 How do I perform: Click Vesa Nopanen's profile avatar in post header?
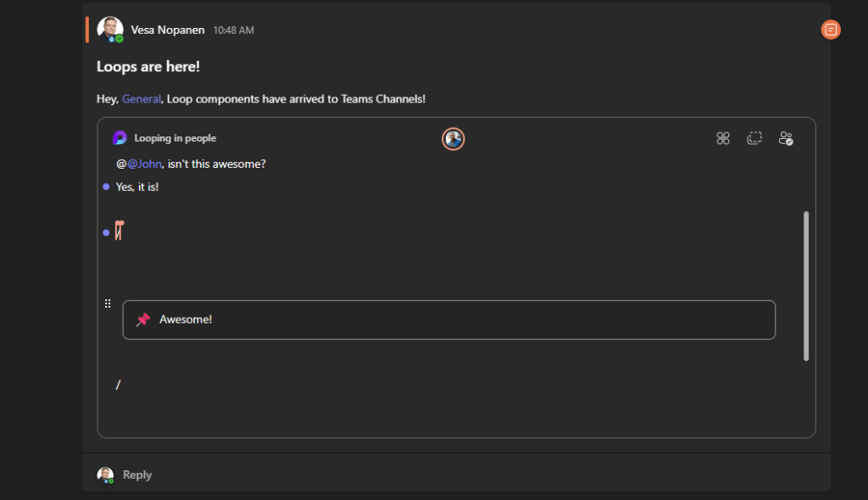[110, 29]
